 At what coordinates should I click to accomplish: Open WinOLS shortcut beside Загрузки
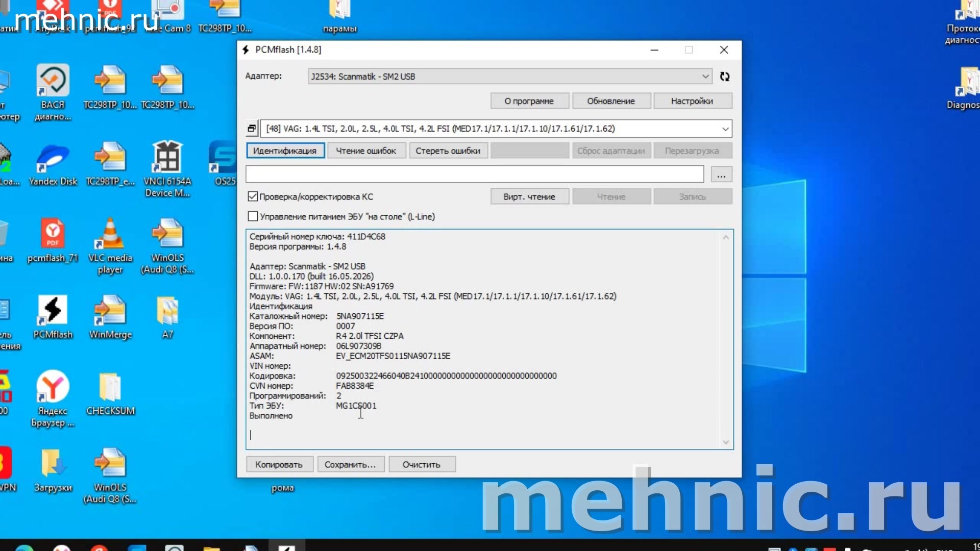click(110, 476)
